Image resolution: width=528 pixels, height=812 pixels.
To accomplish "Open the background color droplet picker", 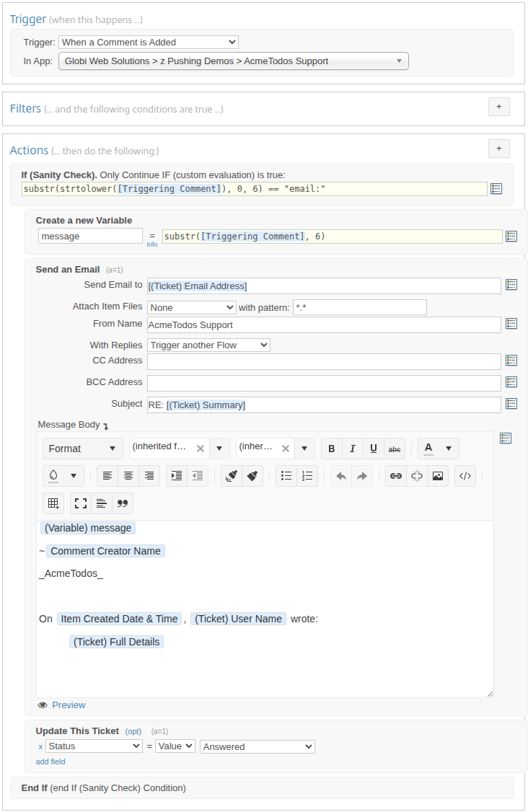I will [63, 476].
